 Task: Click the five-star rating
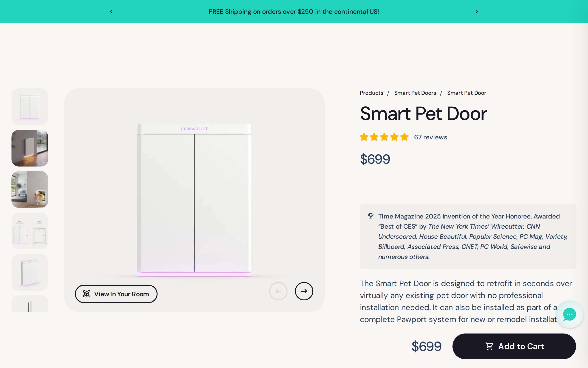(x=384, y=137)
